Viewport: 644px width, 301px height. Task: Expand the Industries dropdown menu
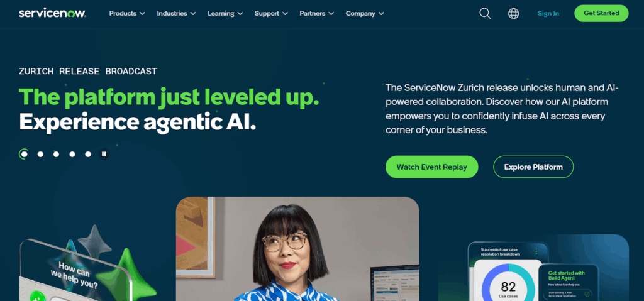(x=176, y=14)
